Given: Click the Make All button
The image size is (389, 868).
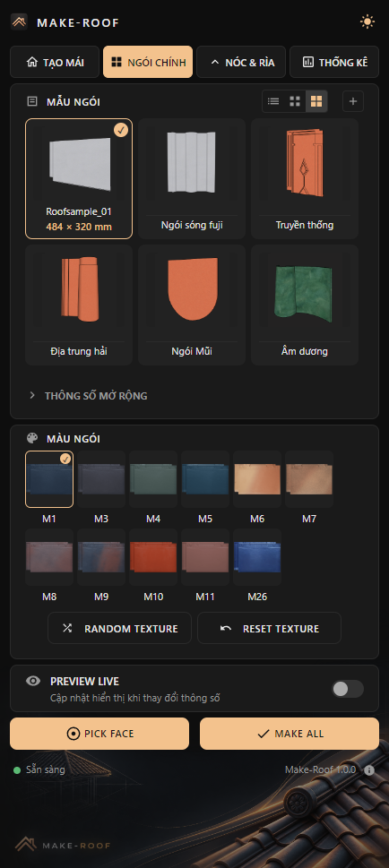Looking at the screenshot, I should (290, 734).
